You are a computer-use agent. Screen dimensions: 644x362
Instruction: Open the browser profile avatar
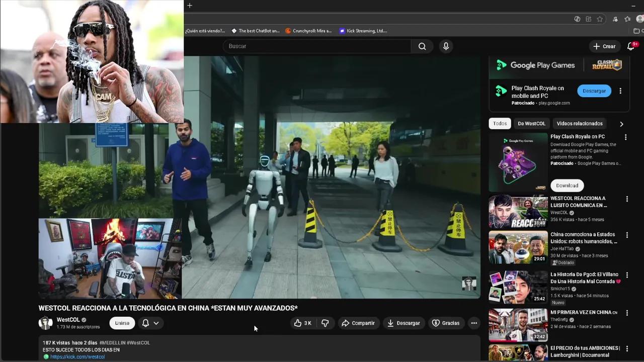click(x=640, y=19)
